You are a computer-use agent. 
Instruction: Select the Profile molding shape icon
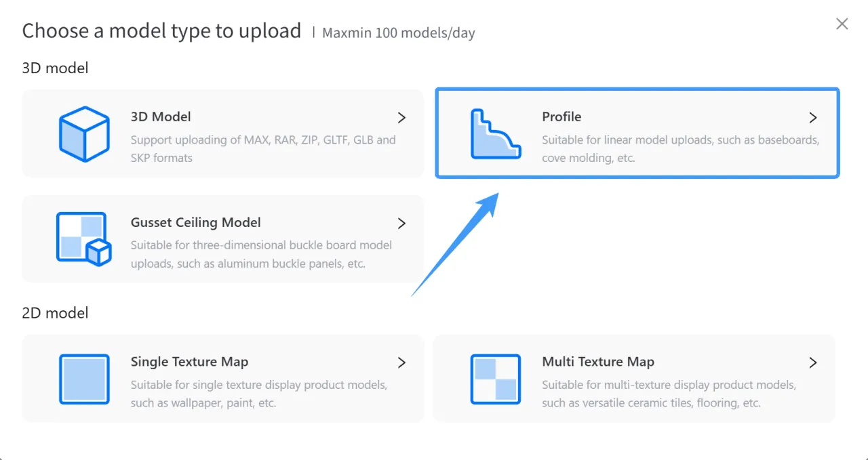pyautogui.click(x=496, y=133)
